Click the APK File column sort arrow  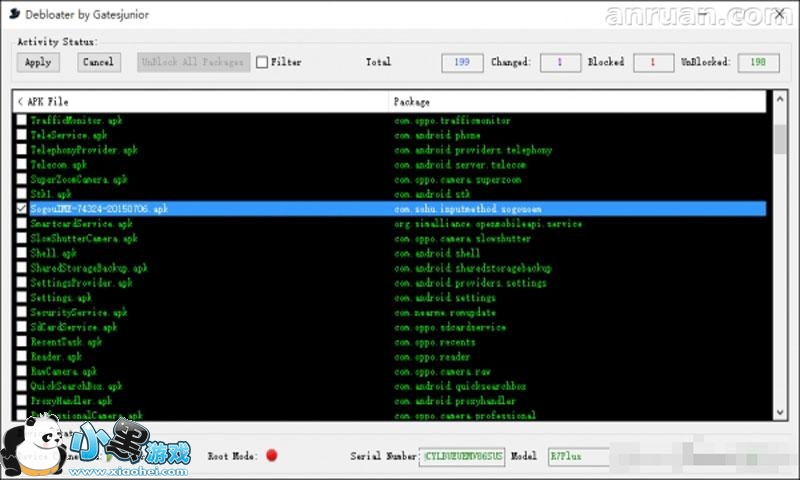[x=20, y=102]
